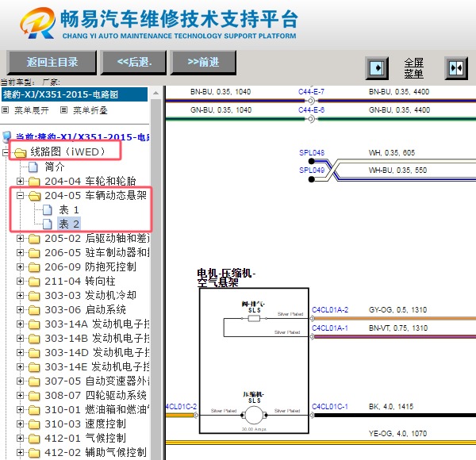This screenshot has width=476, height=460.
Task: Select the 线路图 (iWED) tree label
Action: (68, 151)
